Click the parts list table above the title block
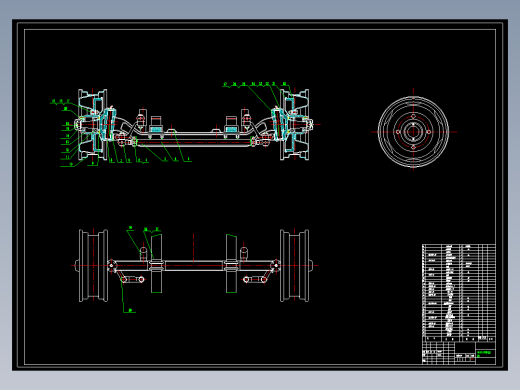520x390 pixels. 459,293
